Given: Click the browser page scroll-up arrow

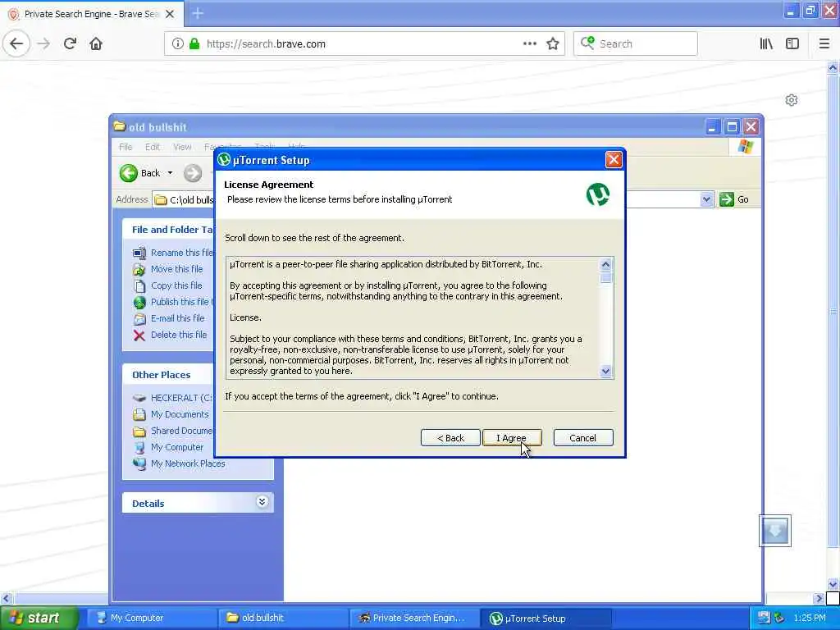Looking at the screenshot, I should (833, 67).
